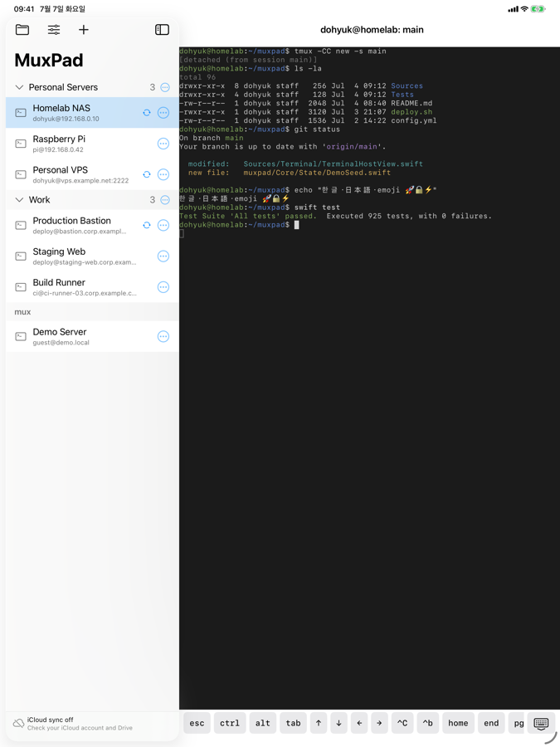
Task: Click terminal prompt at the cursor
Action: click(x=297, y=225)
